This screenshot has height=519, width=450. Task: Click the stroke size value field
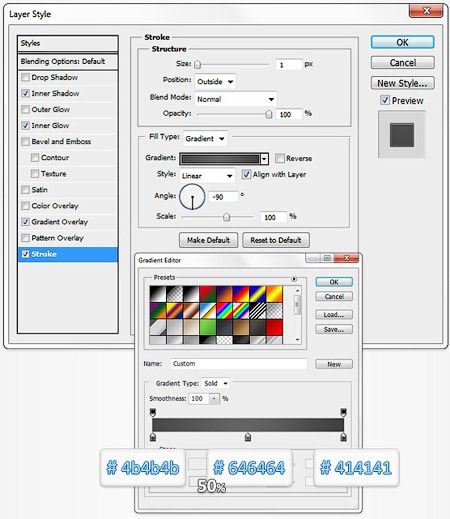[x=289, y=64]
